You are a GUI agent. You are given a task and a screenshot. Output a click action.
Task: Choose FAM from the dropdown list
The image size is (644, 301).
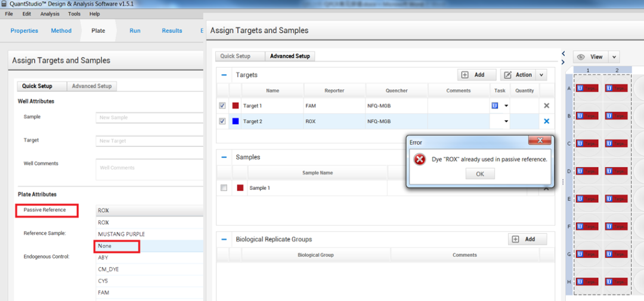150,293
